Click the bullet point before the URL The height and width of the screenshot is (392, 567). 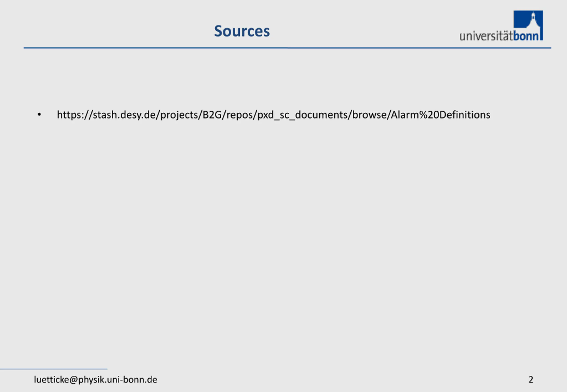coord(39,114)
